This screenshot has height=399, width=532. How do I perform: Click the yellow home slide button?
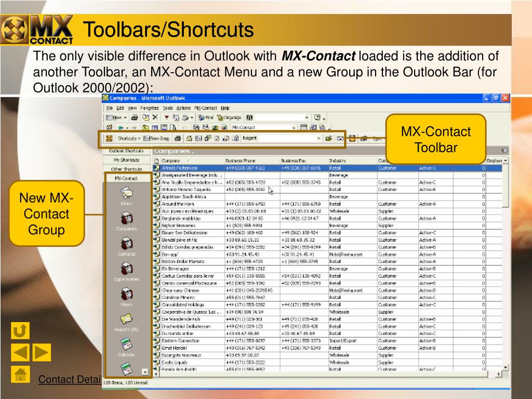pyautogui.click(x=20, y=374)
